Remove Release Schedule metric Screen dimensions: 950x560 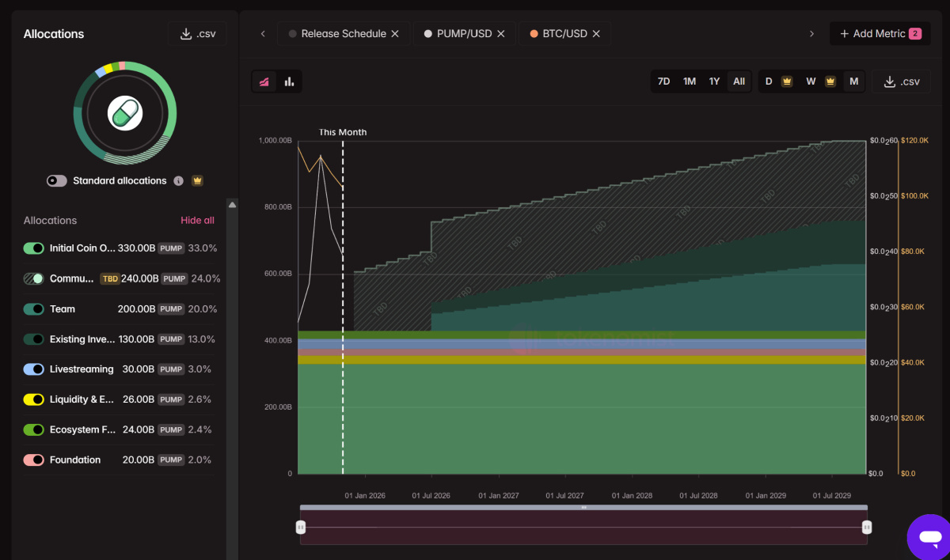coord(395,34)
